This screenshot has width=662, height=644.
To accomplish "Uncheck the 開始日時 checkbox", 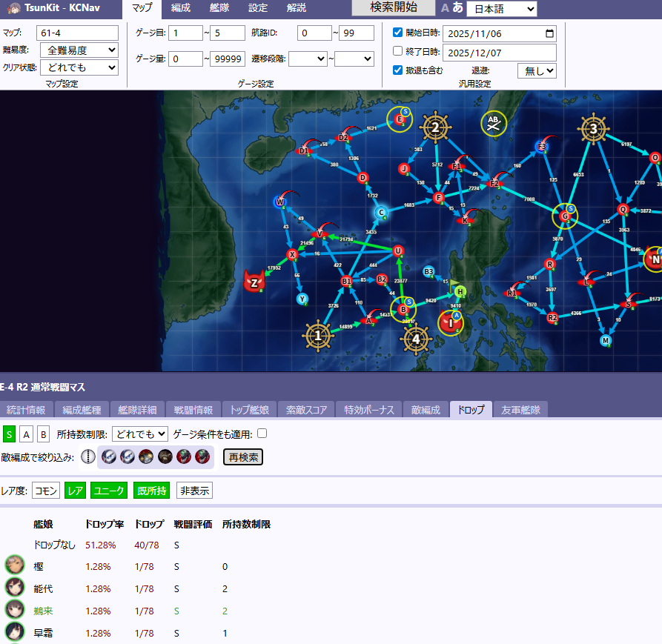I will tap(397, 32).
